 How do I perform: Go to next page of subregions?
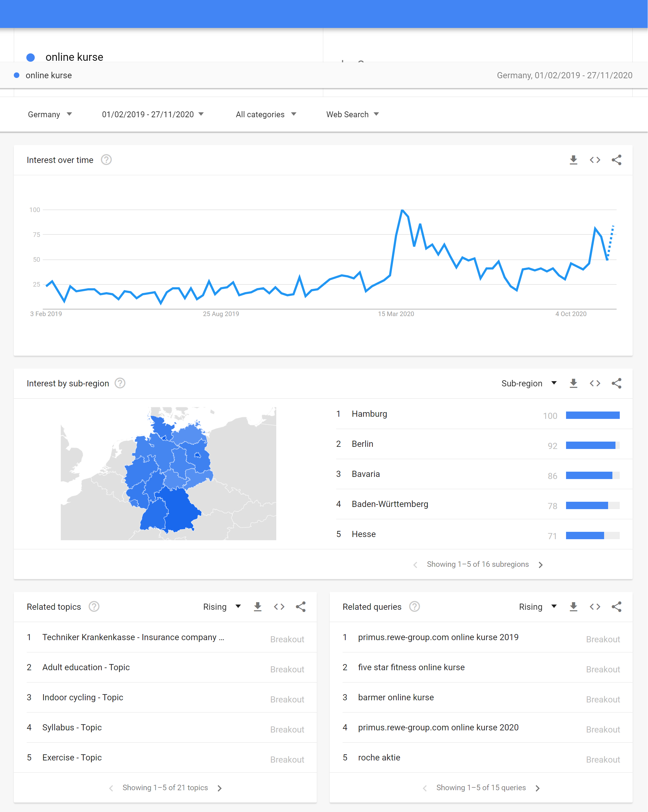[541, 565]
